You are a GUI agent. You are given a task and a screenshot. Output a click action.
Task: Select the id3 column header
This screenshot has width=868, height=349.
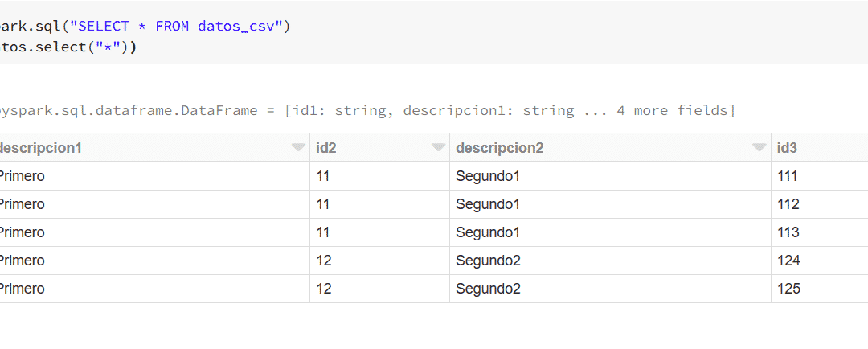tap(819, 148)
